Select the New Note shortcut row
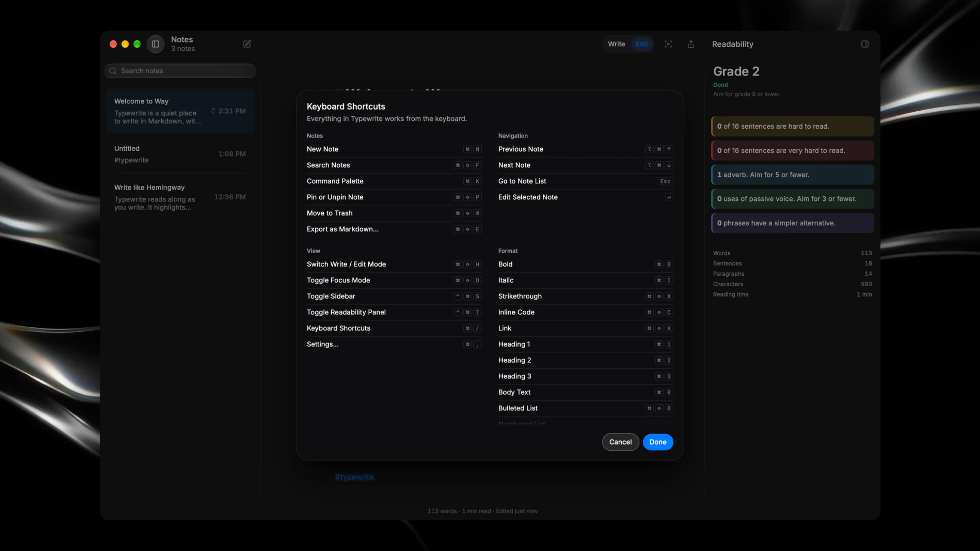The width and height of the screenshot is (980, 551). tap(394, 149)
